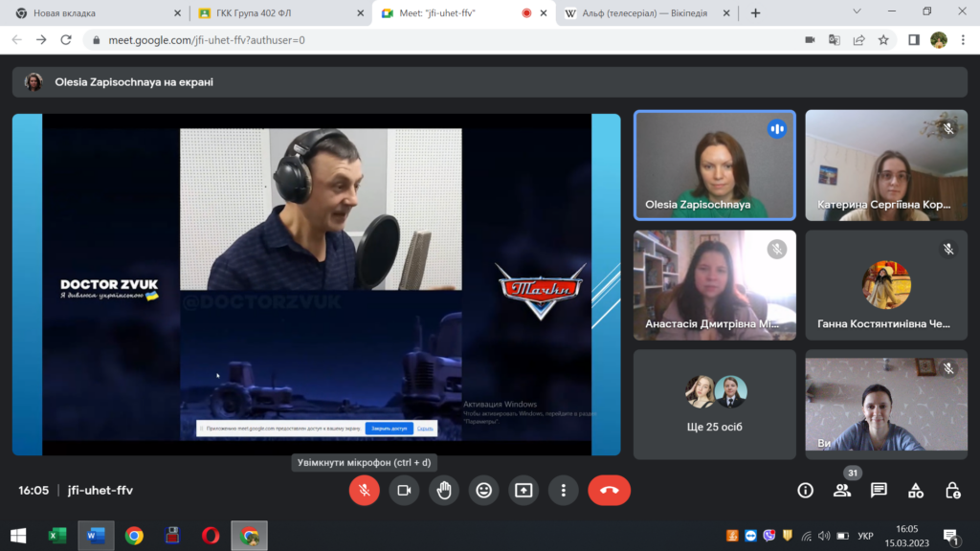Open meeting details info icon
Screen dimensions: 980x551
click(806, 490)
